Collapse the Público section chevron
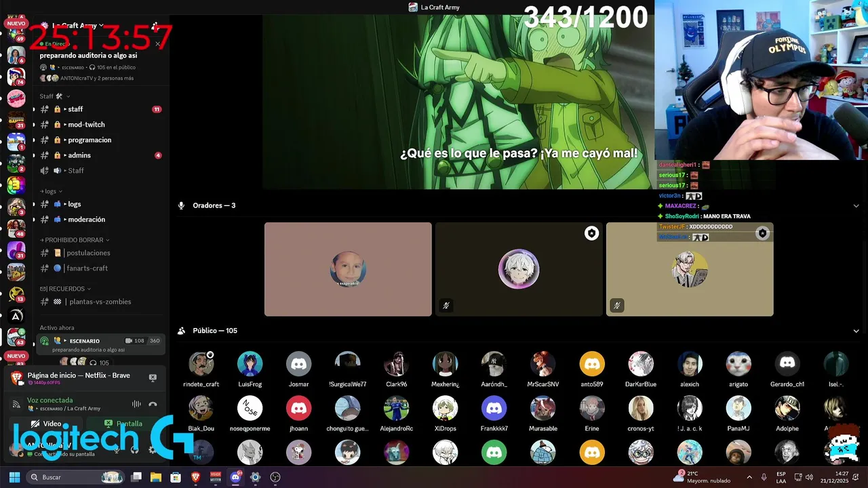Screen dimensions: 868x488 tap(856, 331)
